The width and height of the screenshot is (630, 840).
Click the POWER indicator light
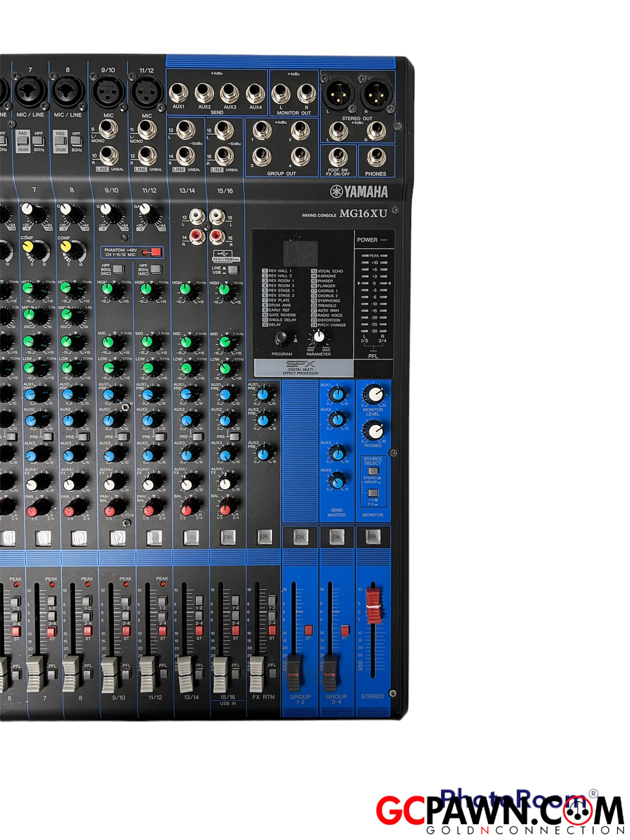pos(384,240)
